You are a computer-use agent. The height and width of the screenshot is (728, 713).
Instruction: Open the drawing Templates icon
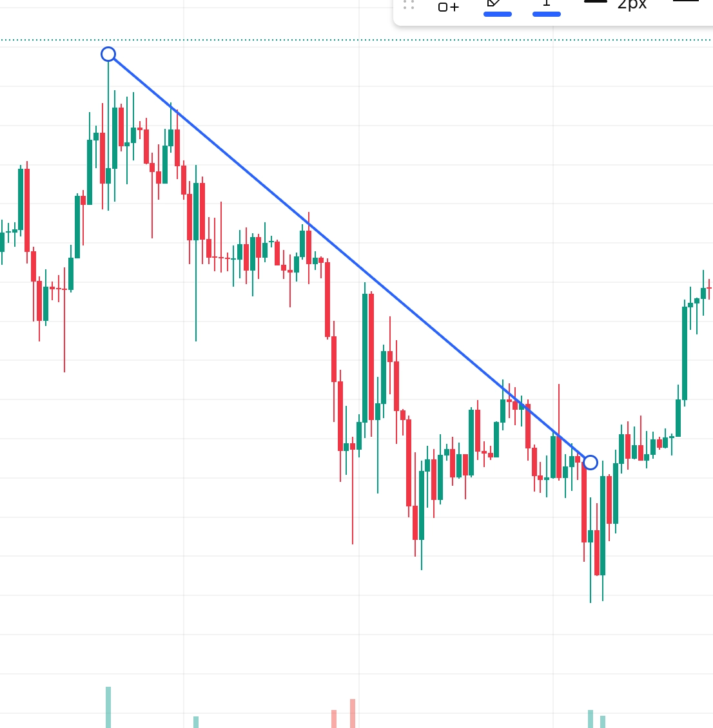[x=449, y=6]
